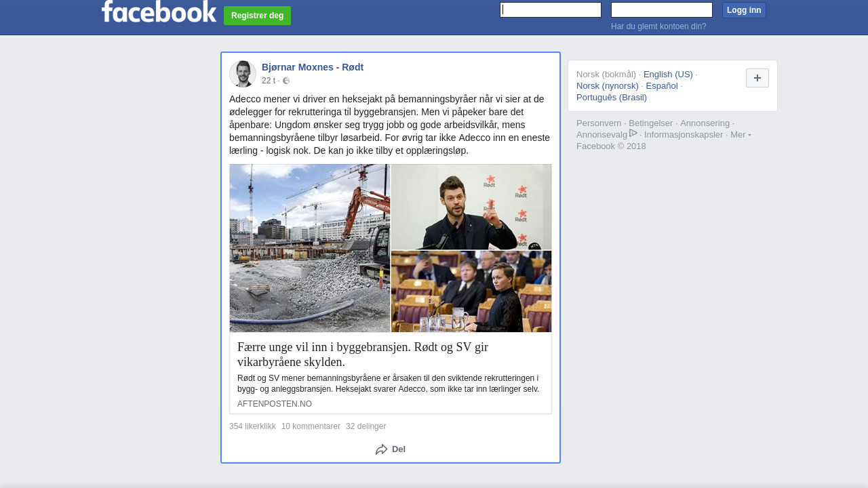Viewport: 868px width, 488px height.
Task: Switch language to Español
Action: pyautogui.click(x=662, y=86)
